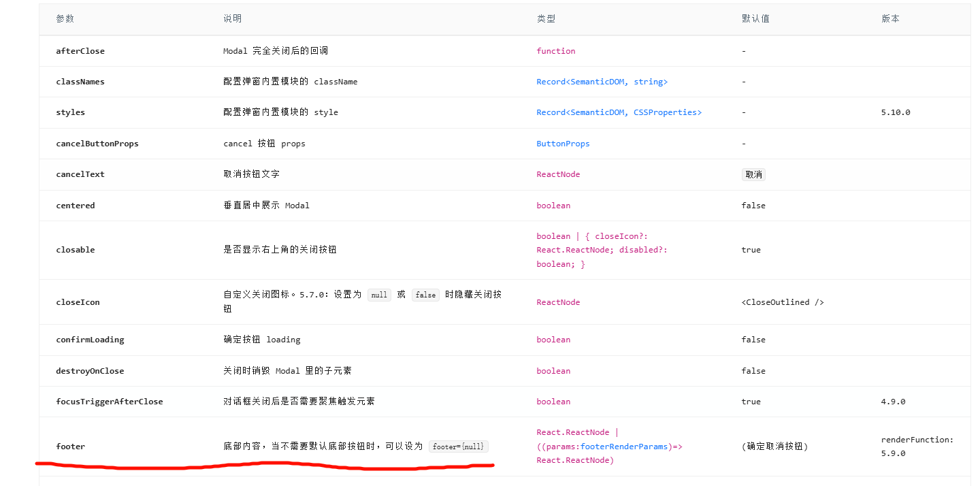
Task: Click the null code tag in closeIcon description
Action: 379,295
